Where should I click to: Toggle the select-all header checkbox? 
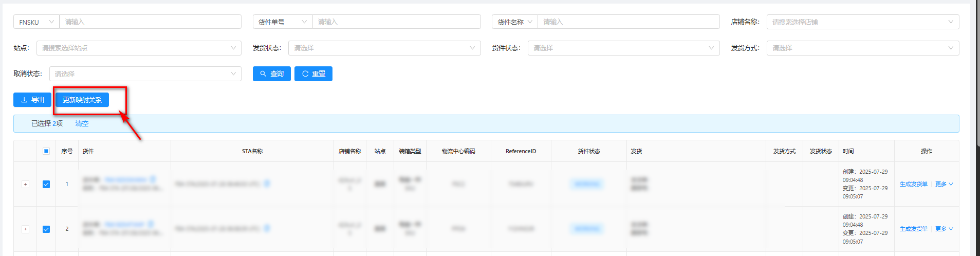[x=46, y=151]
